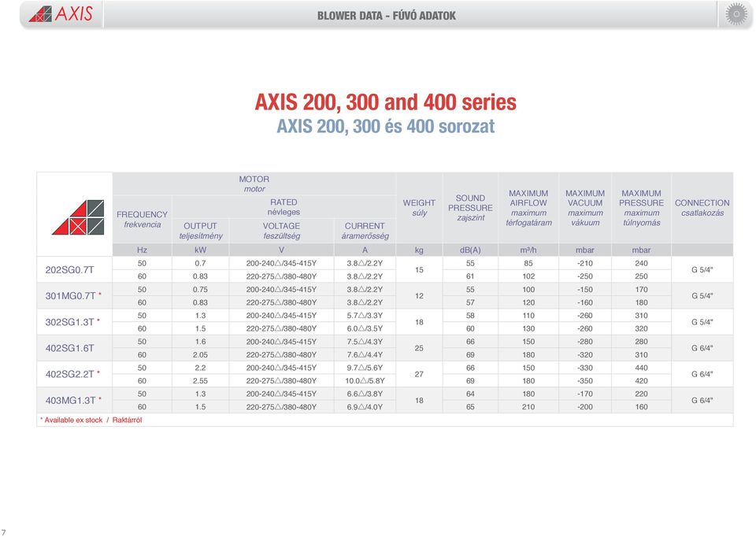Click the G 6/4" connection for 403MG1.3T
Image resolution: width=756 pixels, height=537 pixels.
pos(702,400)
